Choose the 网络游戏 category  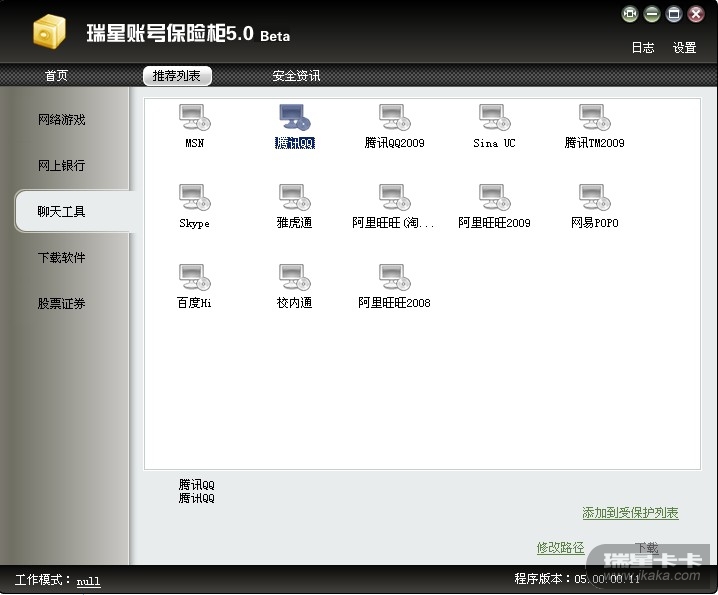pyautogui.click(x=61, y=120)
